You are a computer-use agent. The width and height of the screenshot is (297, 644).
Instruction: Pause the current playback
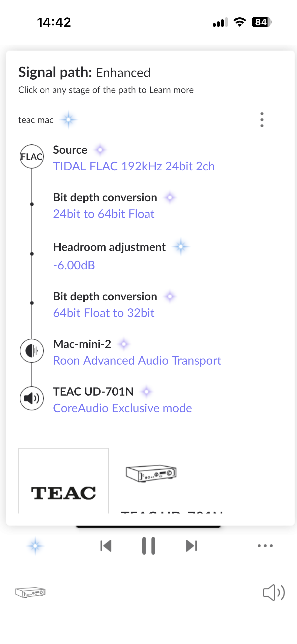149,546
